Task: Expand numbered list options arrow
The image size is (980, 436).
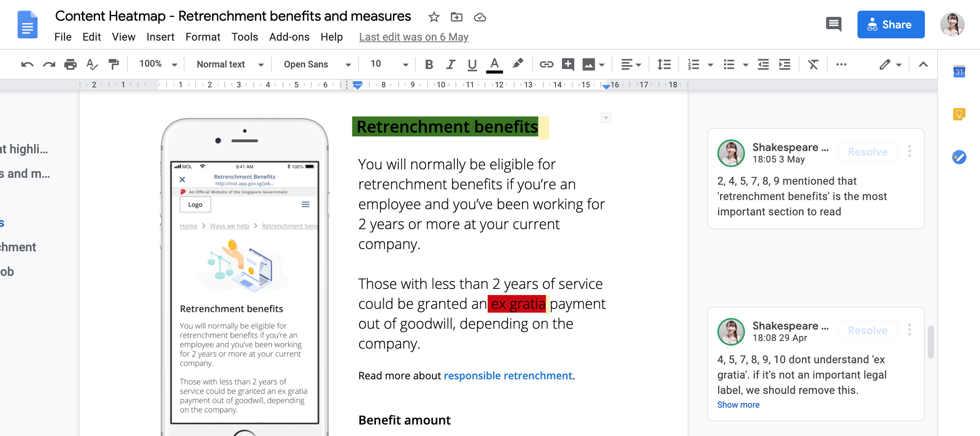Action: [710, 65]
